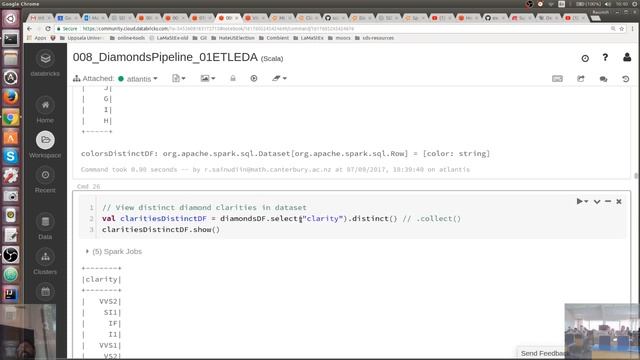Launch Firefox from the Ubuntu dock
This screenshot has width=640, height=360.
11,97
